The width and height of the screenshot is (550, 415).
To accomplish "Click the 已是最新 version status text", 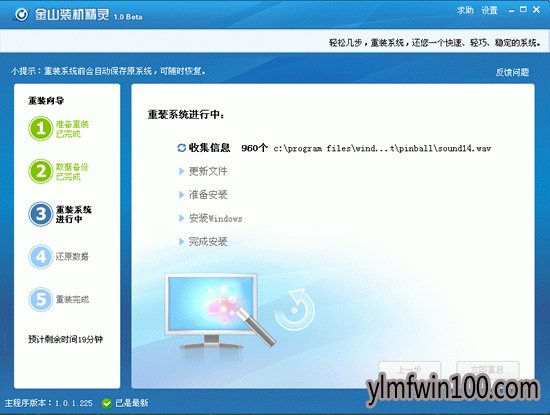I will point(132,403).
